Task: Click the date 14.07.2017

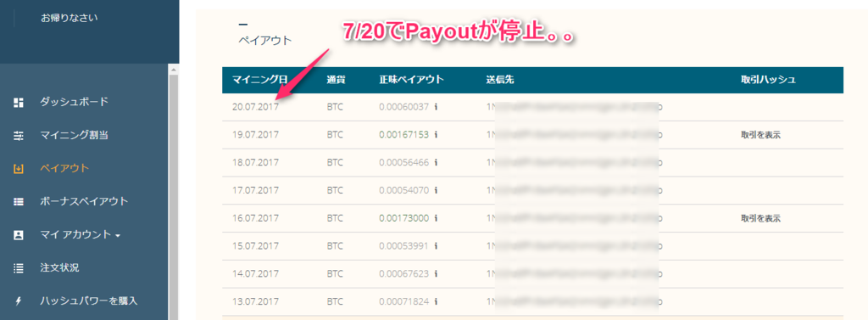Action: (255, 273)
